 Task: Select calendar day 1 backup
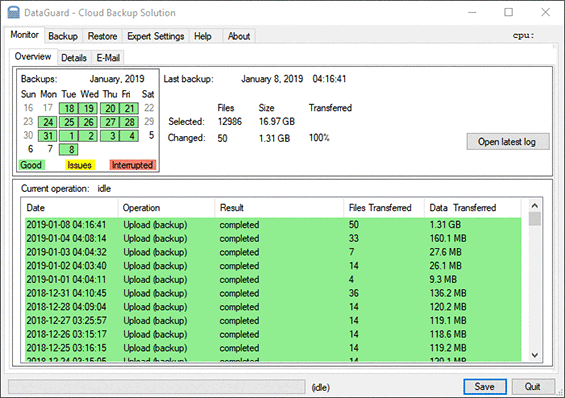[x=69, y=136]
